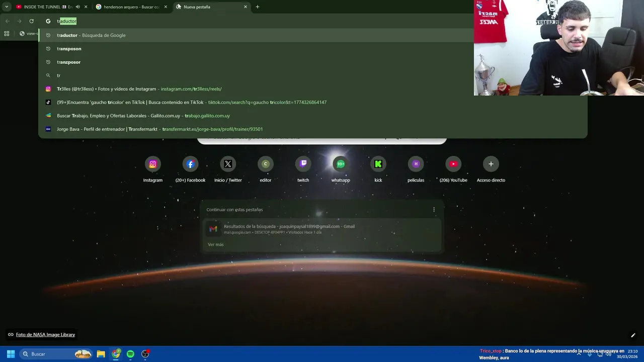The height and width of the screenshot is (362, 644).
Task: Open Spotify from the taskbar
Action: 130,354
